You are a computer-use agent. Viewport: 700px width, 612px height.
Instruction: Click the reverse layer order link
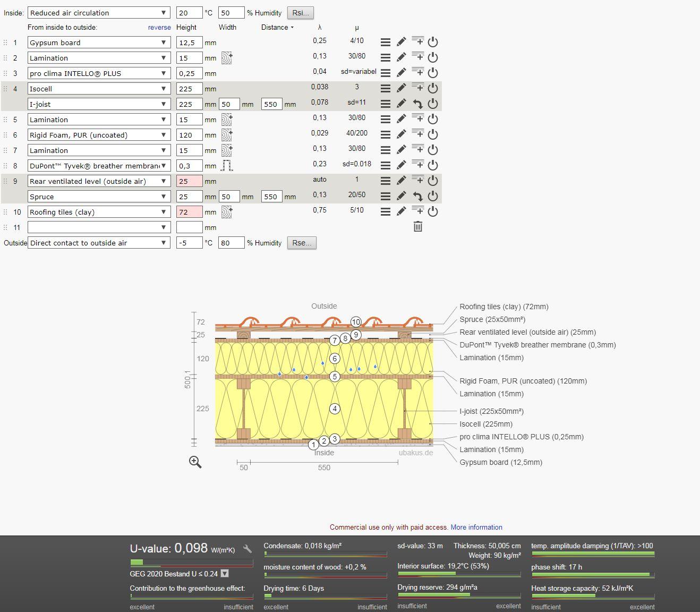click(x=159, y=27)
